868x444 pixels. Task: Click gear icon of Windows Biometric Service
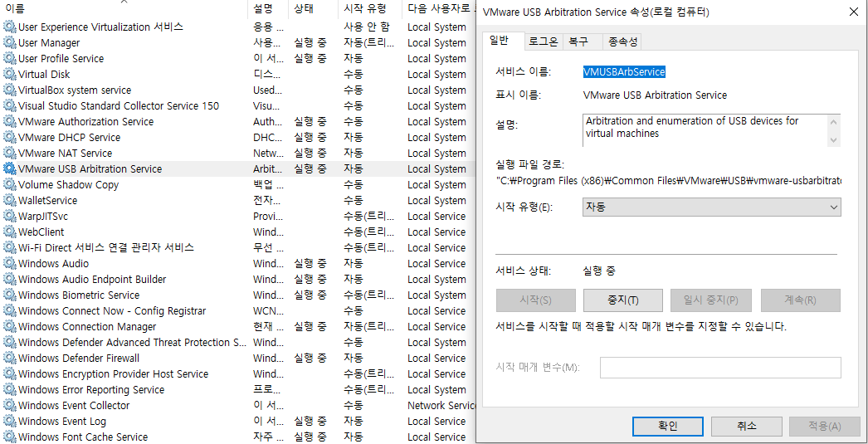pyautogui.click(x=9, y=295)
